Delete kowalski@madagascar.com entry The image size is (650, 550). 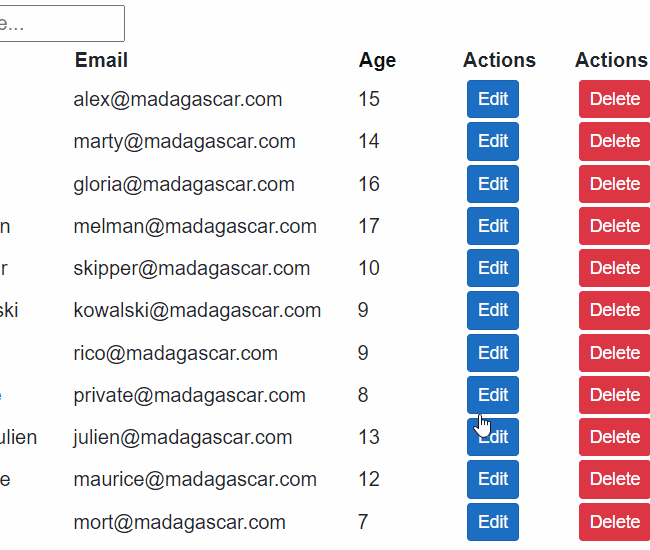pos(614,310)
